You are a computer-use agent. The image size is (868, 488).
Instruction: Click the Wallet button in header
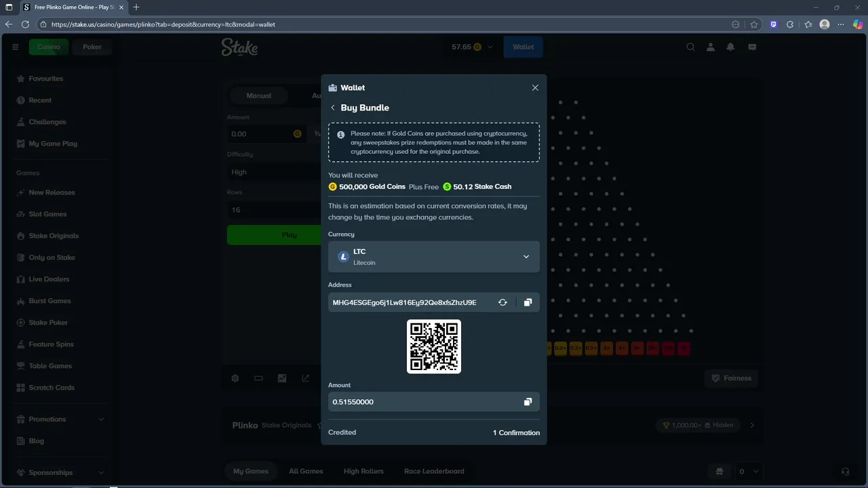pos(523,47)
